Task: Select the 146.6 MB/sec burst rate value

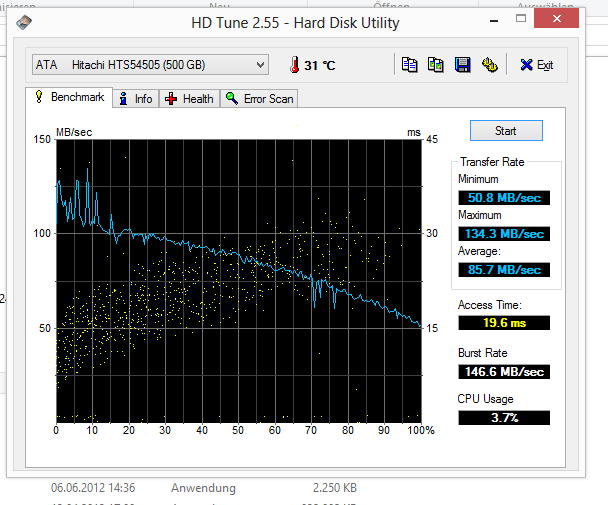Action: (x=504, y=372)
